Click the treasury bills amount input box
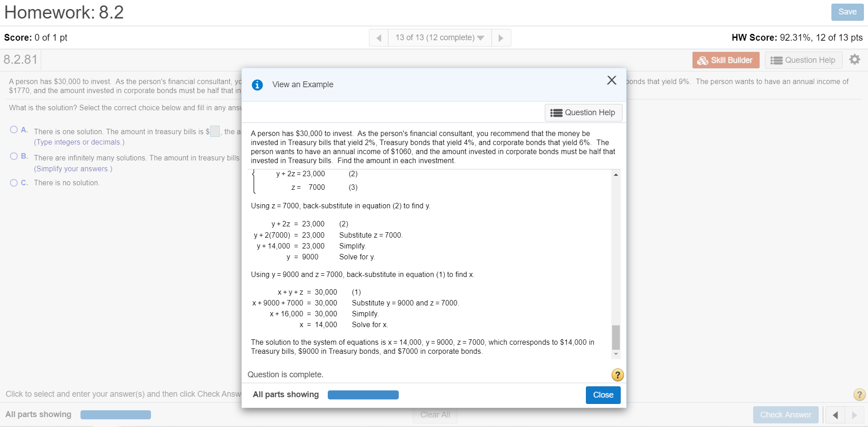Image resolution: width=868 pixels, height=427 pixels. pyautogui.click(x=215, y=131)
